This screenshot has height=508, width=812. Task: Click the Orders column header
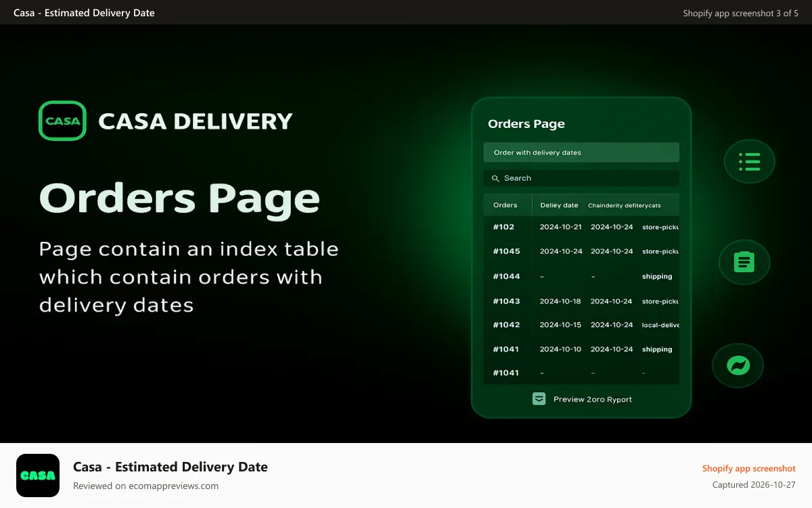pos(505,205)
